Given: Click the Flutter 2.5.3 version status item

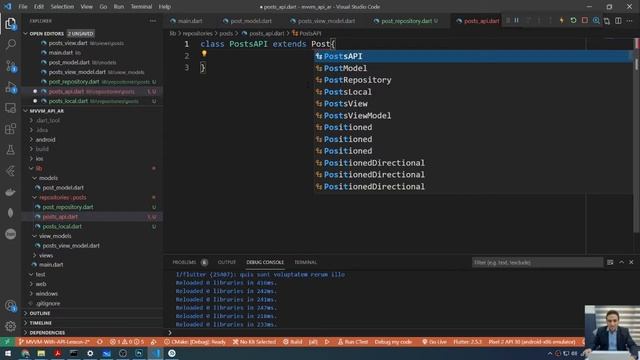Looking at the screenshot, I should [x=467, y=342].
